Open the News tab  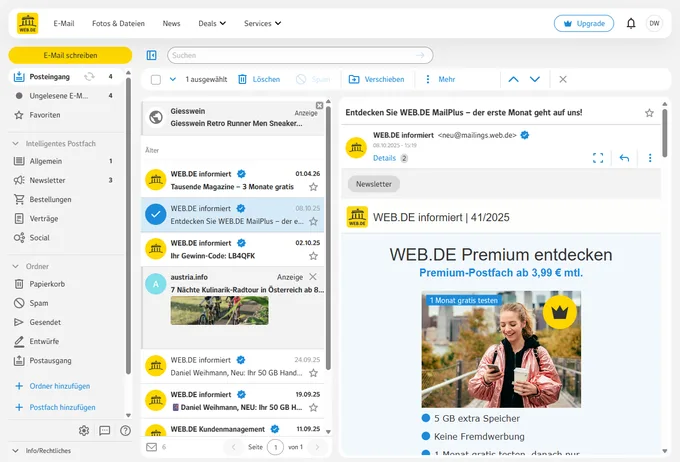click(171, 23)
